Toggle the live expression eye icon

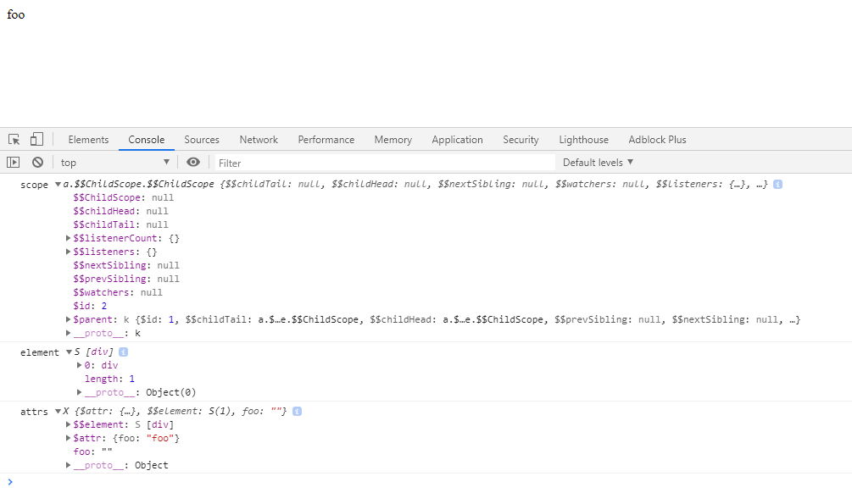point(193,163)
